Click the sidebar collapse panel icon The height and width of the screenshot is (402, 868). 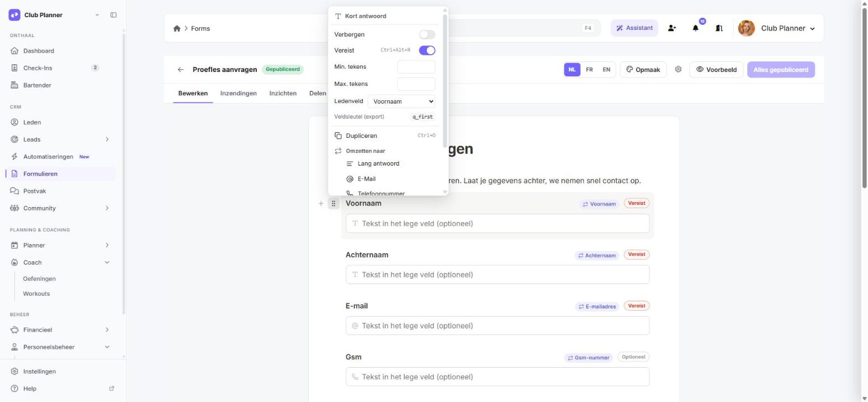113,15
